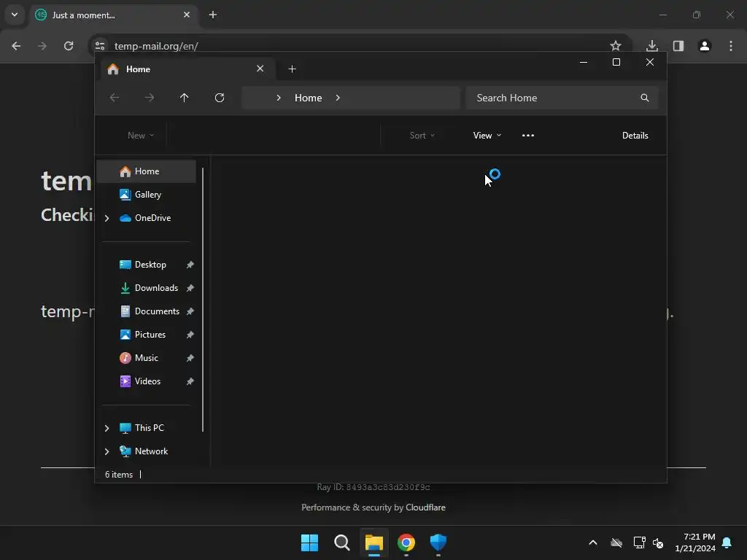Reload the Chrome page
This screenshot has height=560, width=747.
[x=69, y=46]
